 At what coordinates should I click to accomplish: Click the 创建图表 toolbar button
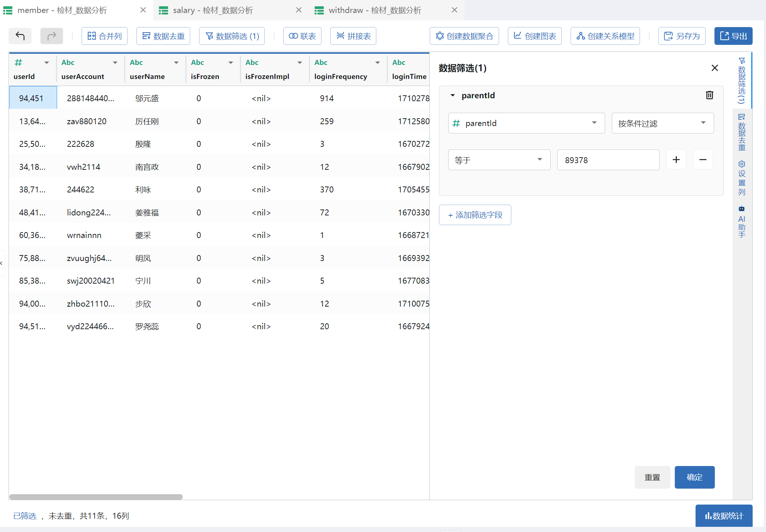coord(534,36)
